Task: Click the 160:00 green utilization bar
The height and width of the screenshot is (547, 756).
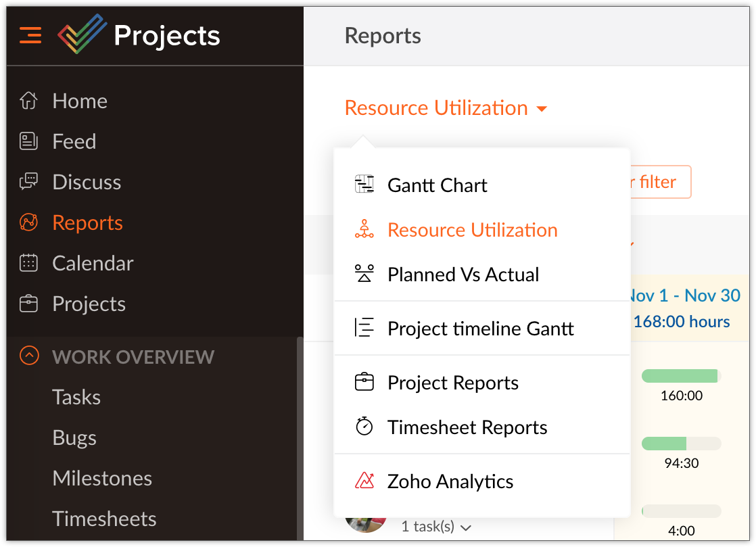Action: point(680,376)
